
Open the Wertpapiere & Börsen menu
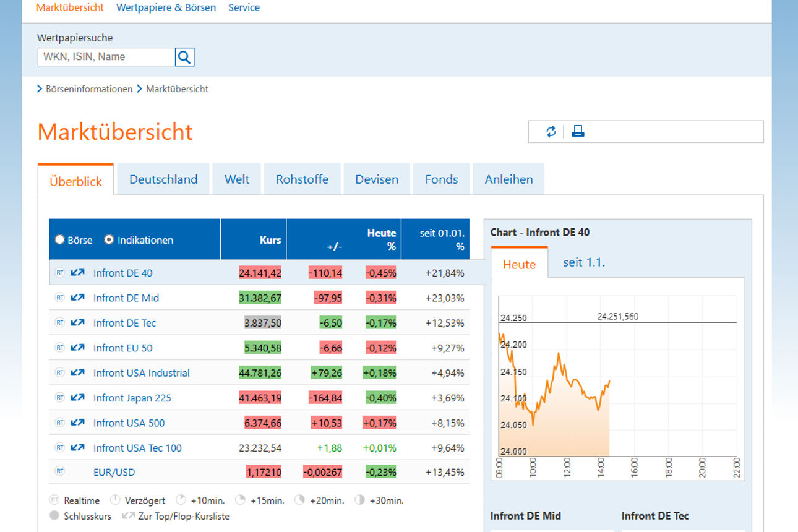point(166,7)
